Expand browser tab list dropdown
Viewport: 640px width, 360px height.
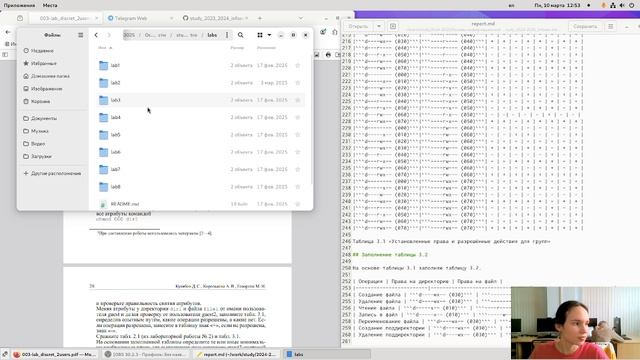301,18
